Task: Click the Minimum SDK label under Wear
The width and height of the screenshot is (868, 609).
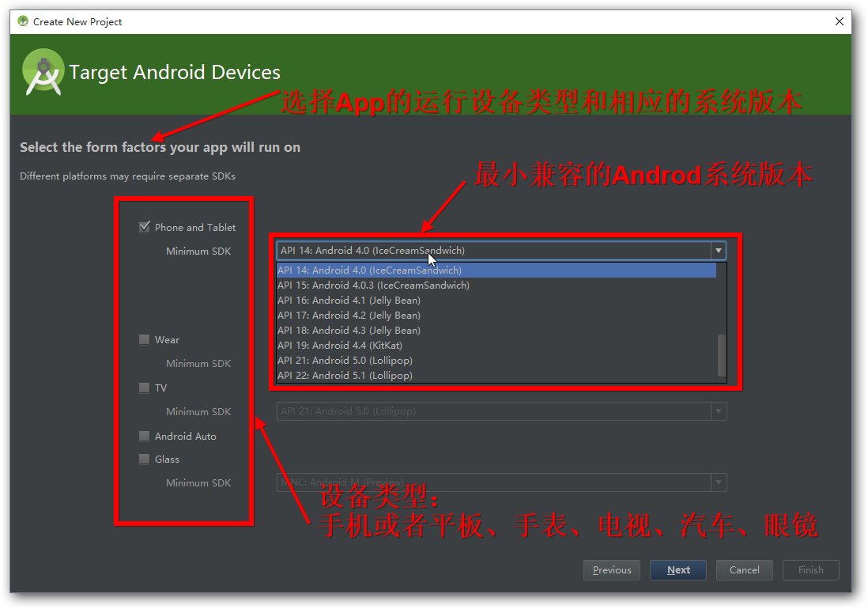Action: click(x=198, y=363)
